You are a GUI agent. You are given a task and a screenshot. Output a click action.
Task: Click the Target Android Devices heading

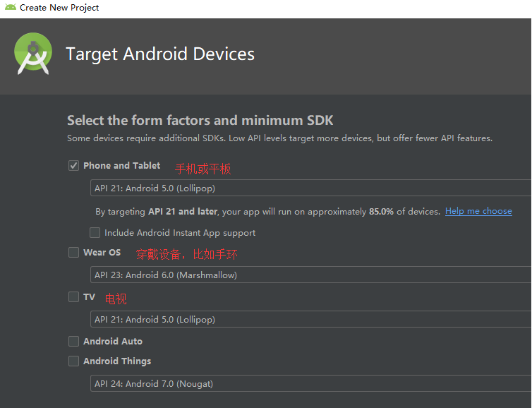pos(160,54)
